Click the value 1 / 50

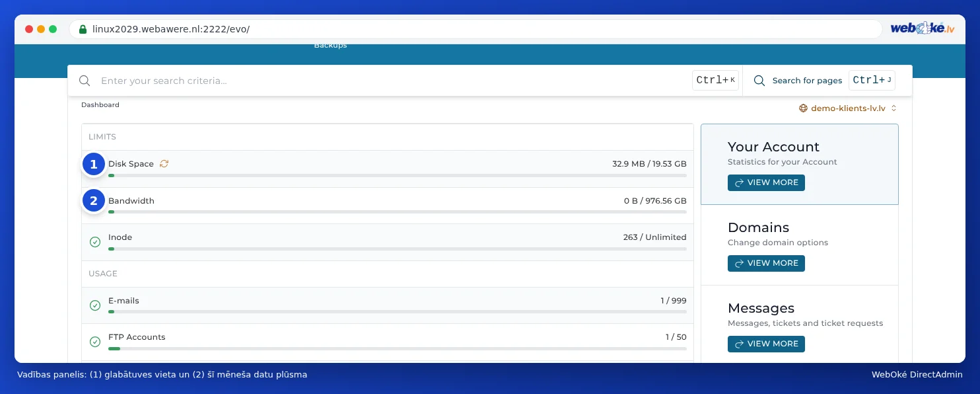[x=676, y=337]
